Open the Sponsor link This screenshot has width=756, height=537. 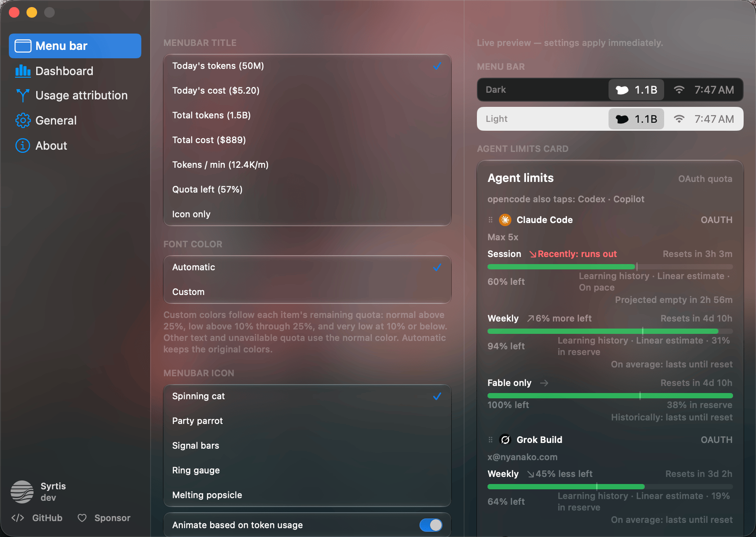coord(112,518)
